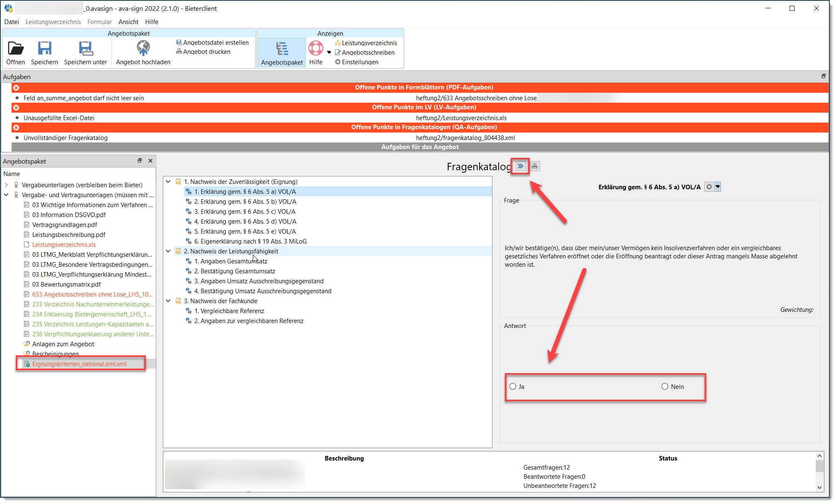The height and width of the screenshot is (504, 836).
Task: Expand Vergabeunterlagen (verbleiben beim Bieter)
Action: (6, 185)
